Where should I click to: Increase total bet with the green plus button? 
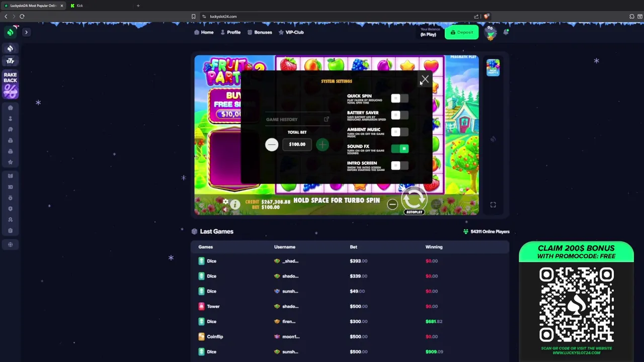pos(323,145)
